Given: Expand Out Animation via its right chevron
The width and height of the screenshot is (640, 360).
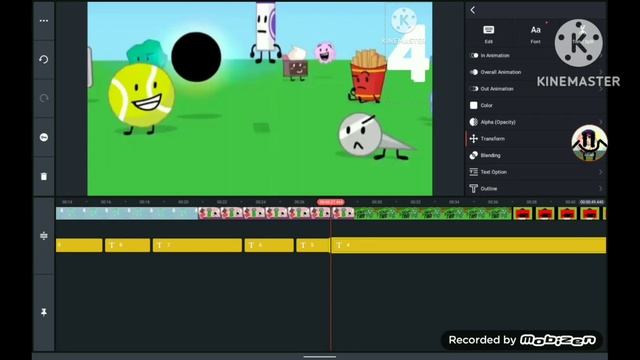Looking at the screenshot, I should tap(601, 89).
